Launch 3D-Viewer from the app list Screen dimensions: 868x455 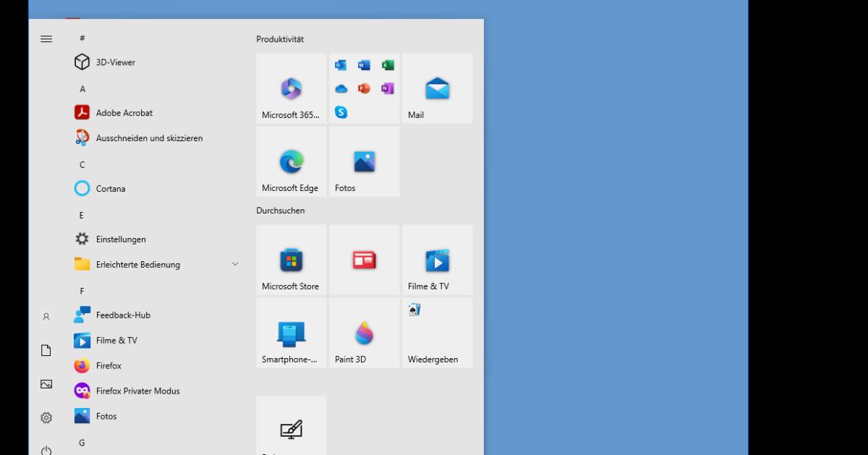coord(156,62)
